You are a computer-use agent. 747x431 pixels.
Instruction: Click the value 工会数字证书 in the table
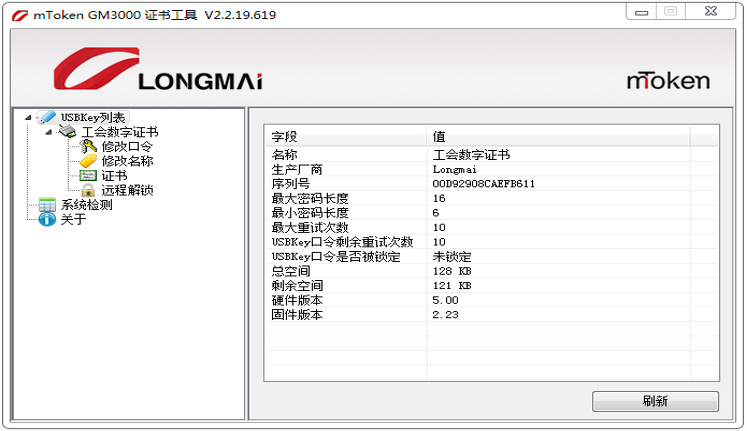(x=471, y=154)
